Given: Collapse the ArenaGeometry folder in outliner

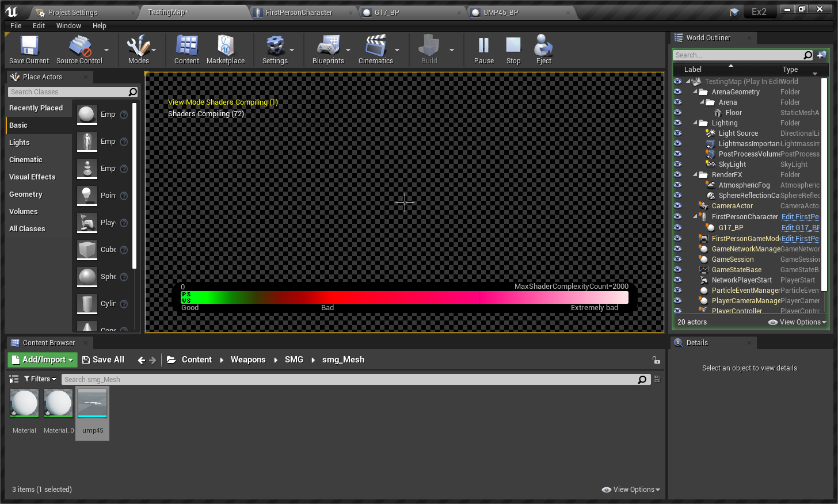Looking at the screenshot, I should [695, 92].
